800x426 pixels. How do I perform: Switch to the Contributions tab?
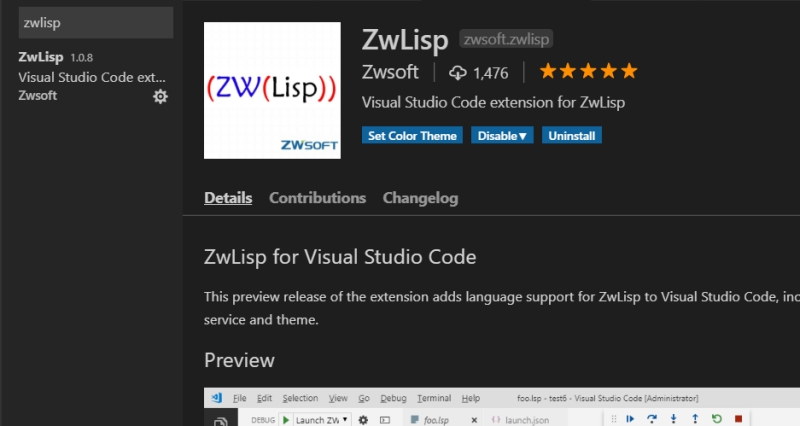click(x=317, y=198)
